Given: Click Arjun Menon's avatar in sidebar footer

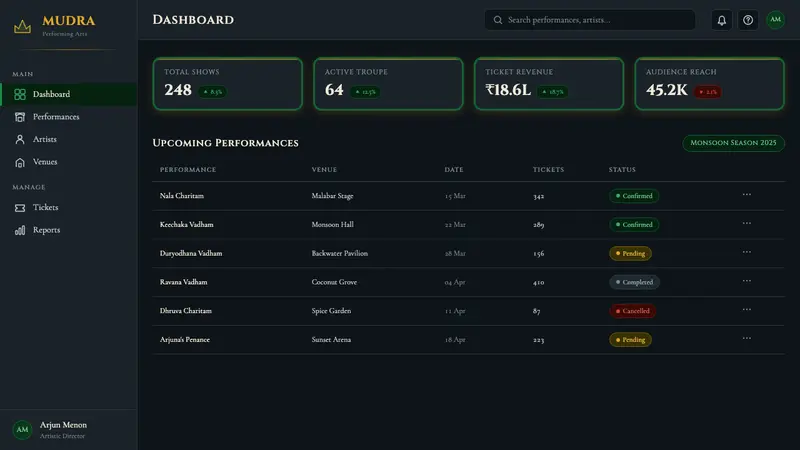Looking at the screenshot, I should coord(22,430).
